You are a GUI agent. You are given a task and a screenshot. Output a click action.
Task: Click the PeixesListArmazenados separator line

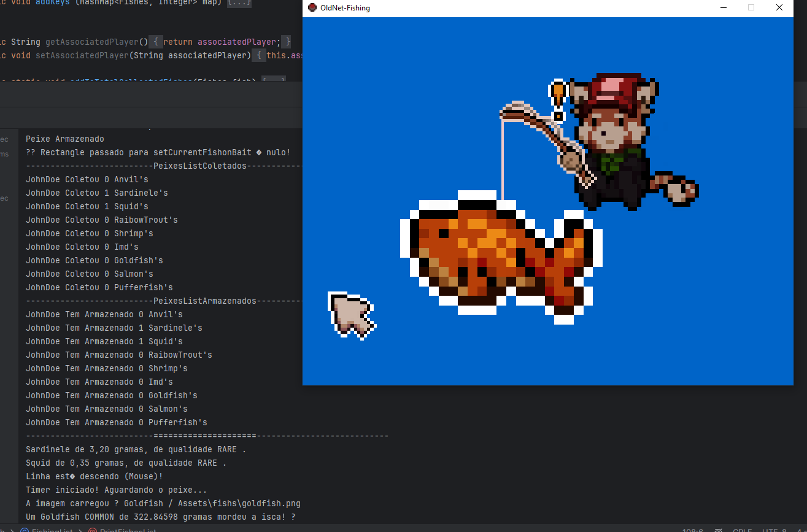coord(164,301)
